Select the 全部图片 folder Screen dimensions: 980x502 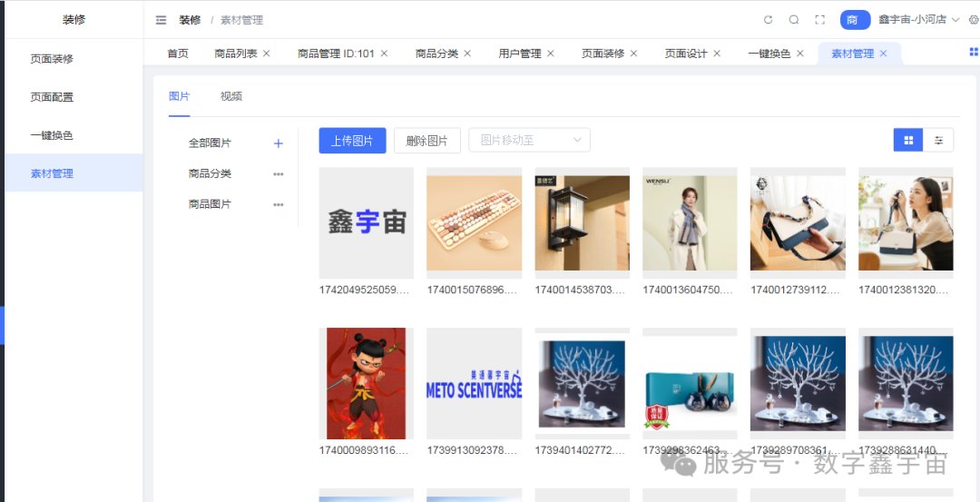pos(210,143)
